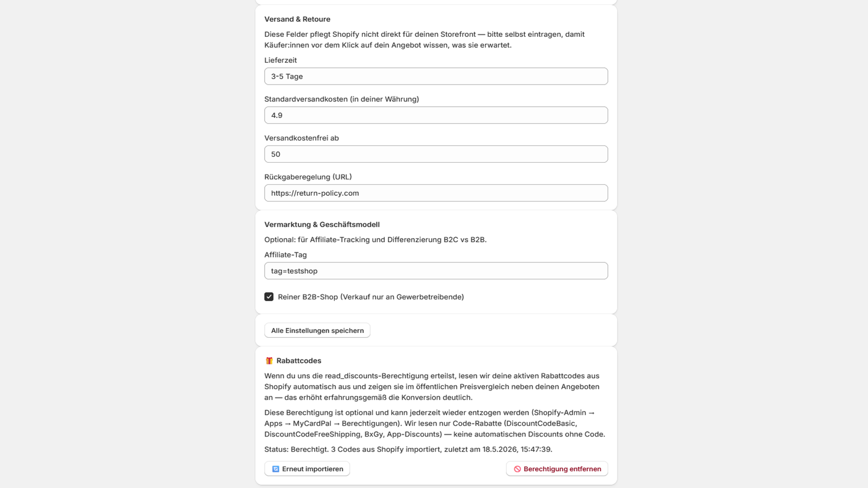This screenshot has width=868, height=488.
Task: Click the 'Versand & Retoure' section heading
Action: 297,19
